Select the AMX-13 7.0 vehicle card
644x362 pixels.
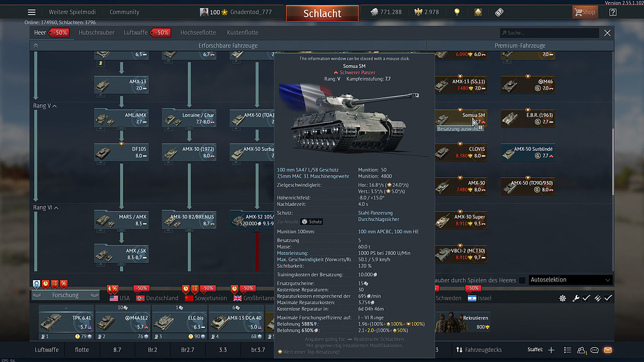pyautogui.click(x=121, y=85)
